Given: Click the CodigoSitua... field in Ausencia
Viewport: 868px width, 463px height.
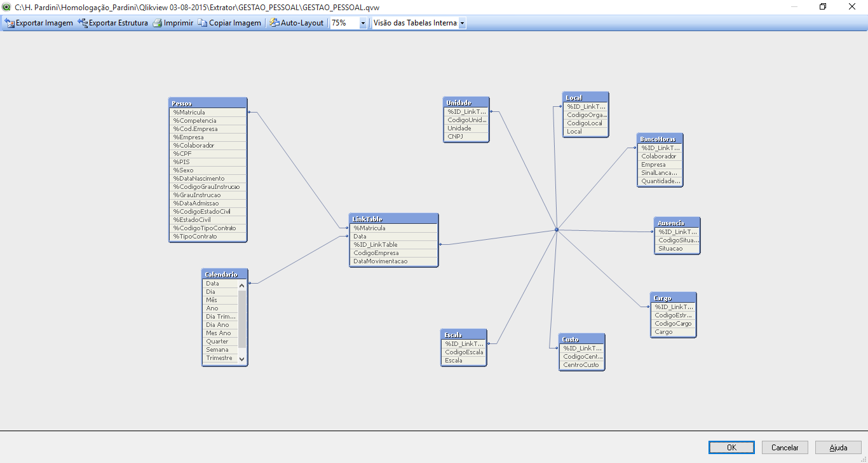Looking at the screenshot, I should 677,240.
